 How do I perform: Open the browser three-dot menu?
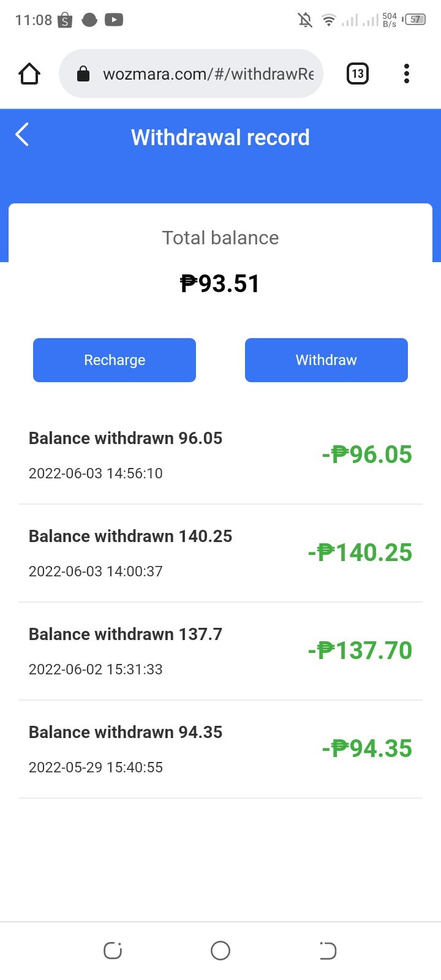pos(406,74)
